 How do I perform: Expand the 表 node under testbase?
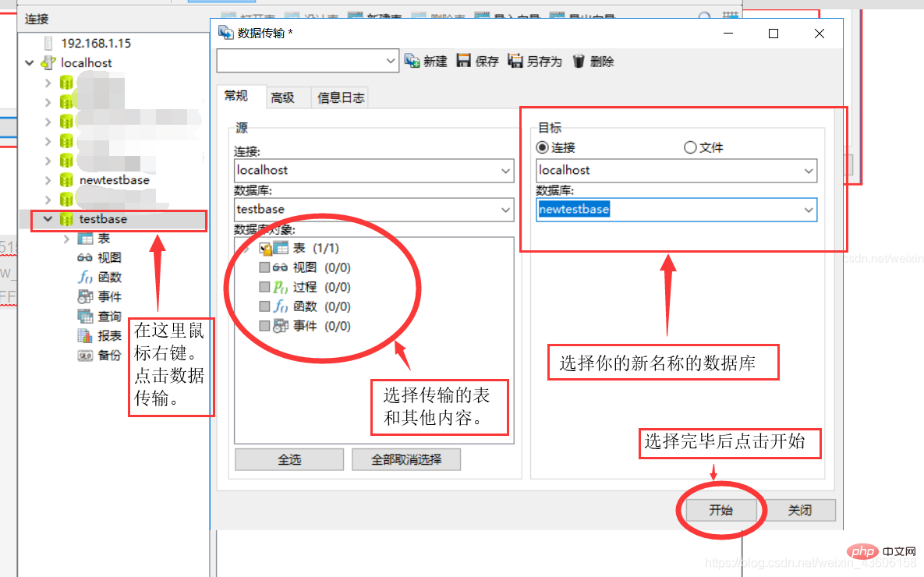66,239
